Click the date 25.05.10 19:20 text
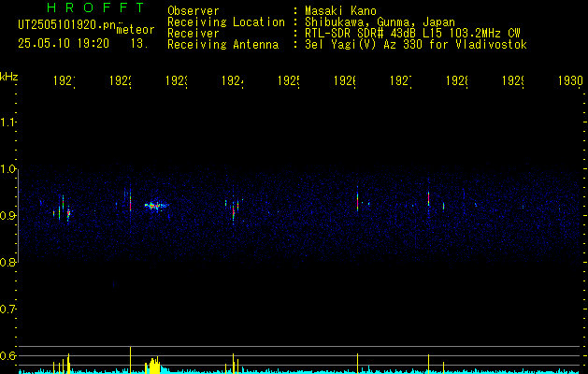The width and height of the screenshot is (588, 374). click(64, 44)
